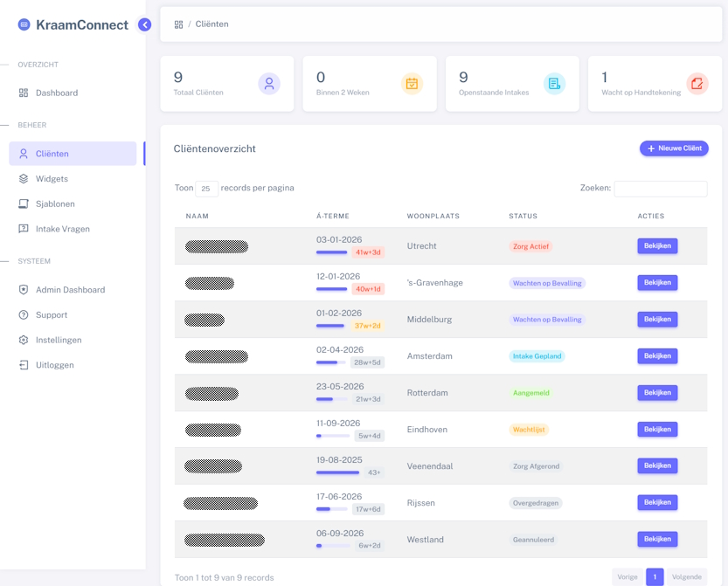Click the Binnen 2 Weken calendar icon

(x=412, y=84)
